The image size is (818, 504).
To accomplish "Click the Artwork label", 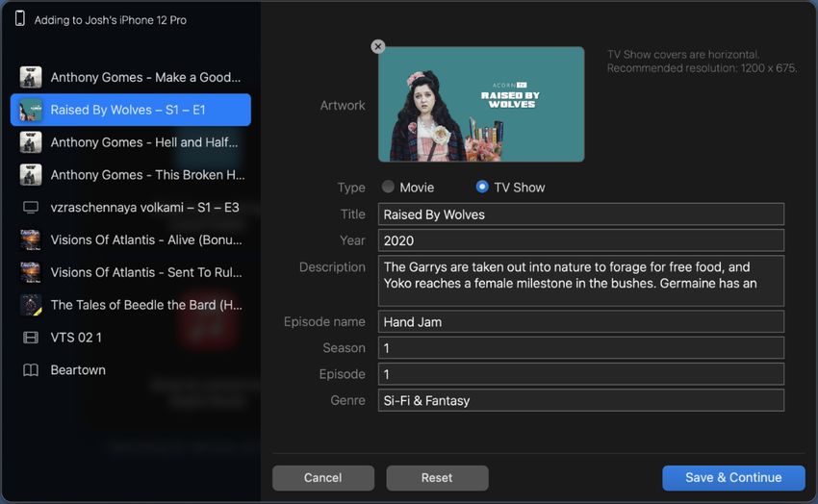I will pos(343,105).
